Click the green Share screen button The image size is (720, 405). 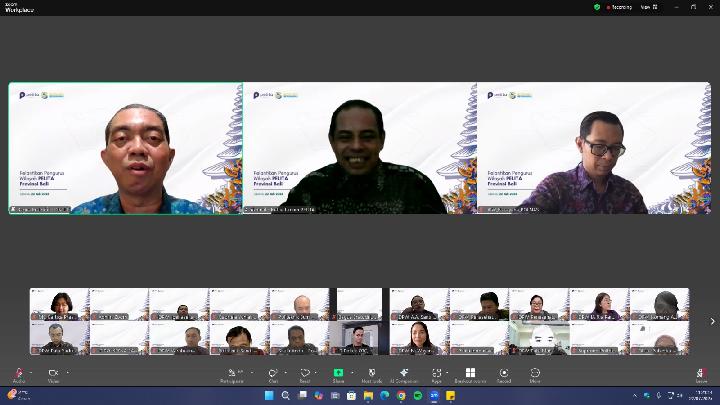pos(338,375)
